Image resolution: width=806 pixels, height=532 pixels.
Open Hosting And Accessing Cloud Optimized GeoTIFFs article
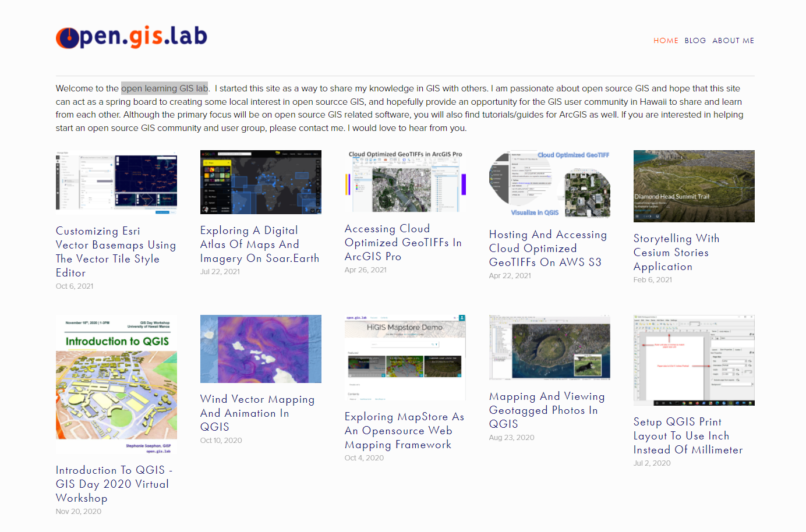pyautogui.click(x=548, y=248)
